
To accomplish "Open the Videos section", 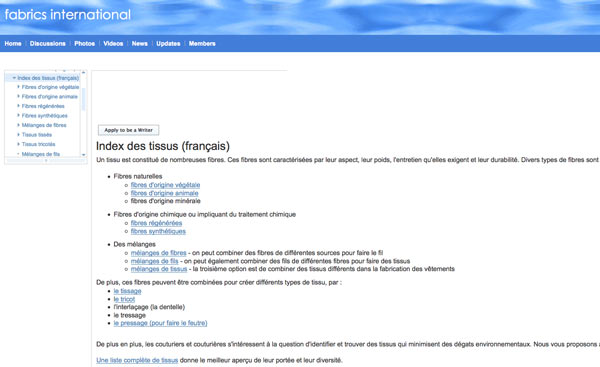I will point(113,44).
